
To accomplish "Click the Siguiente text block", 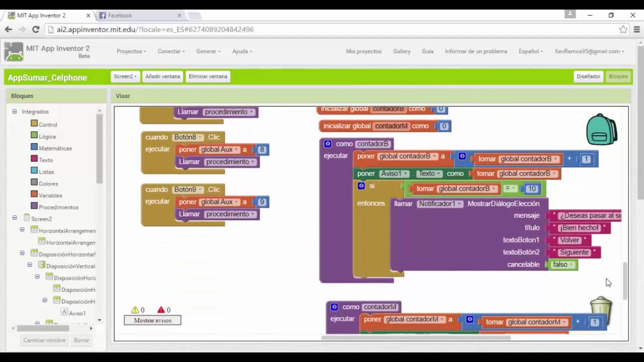I will tap(574, 252).
